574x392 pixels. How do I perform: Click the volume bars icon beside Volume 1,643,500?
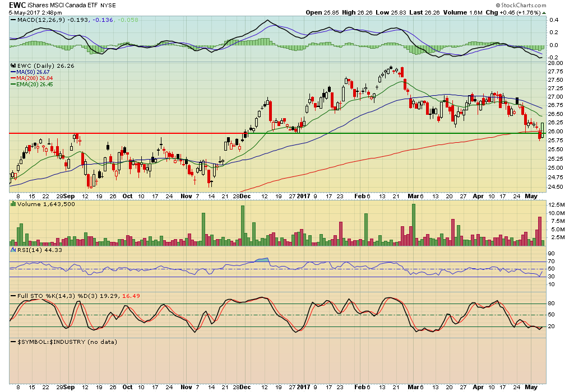(13, 204)
